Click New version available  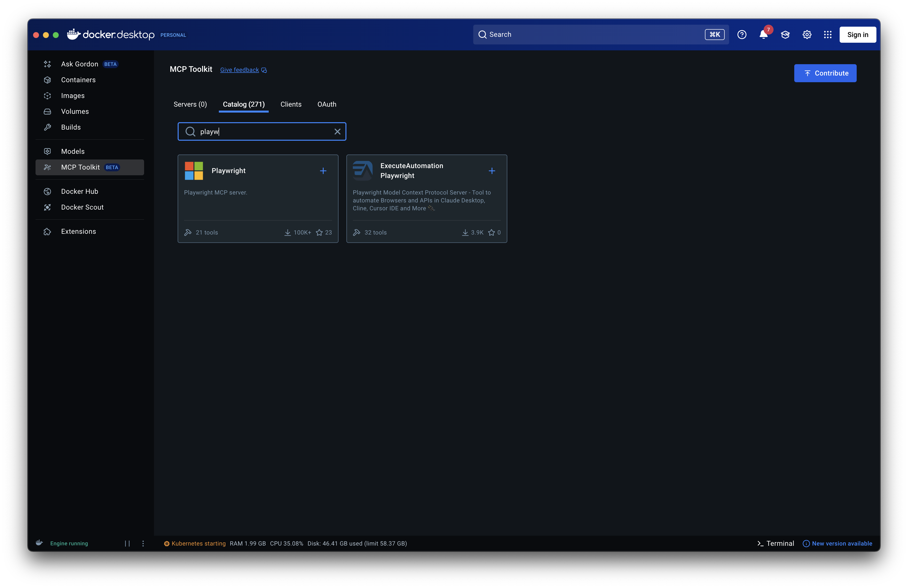(x=842, y=543)
